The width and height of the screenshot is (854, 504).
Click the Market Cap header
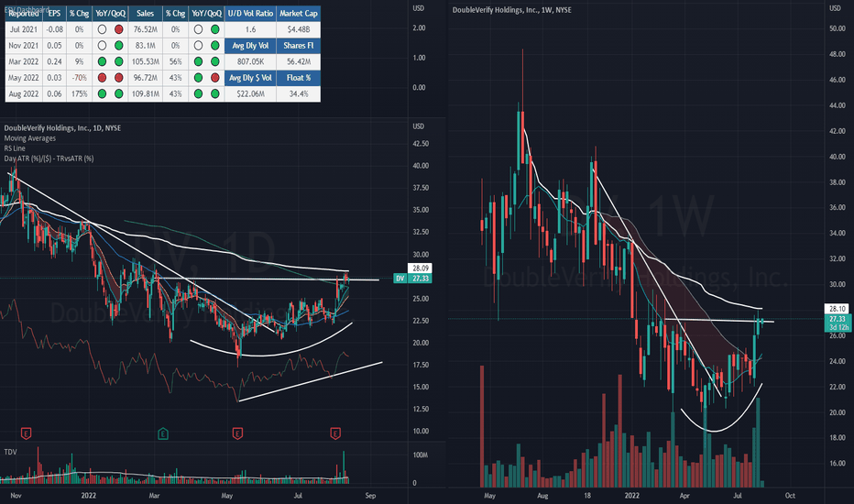pyautogui.click(x=299, y=13)
